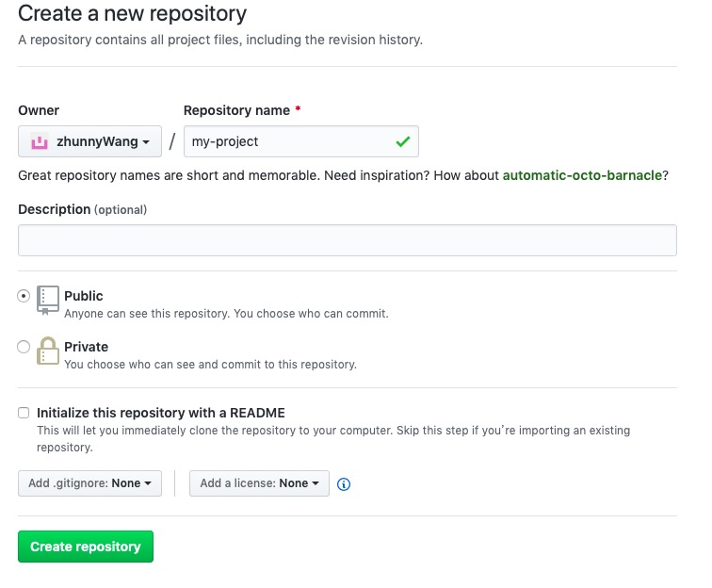The height and width of the screenshot is (588, 712).
Task: Click the Description (optional) label
Action: pyautogui.click(x=83, y=209)
